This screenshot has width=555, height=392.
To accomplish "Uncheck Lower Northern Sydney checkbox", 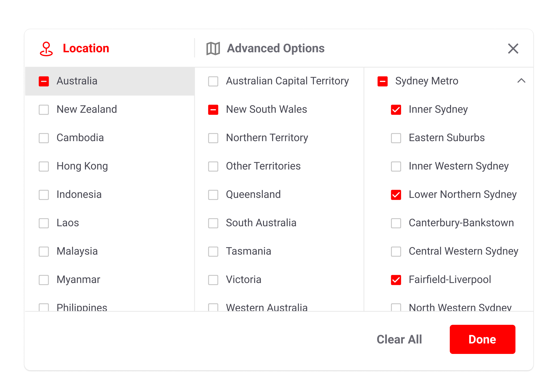I will (396, 195).
